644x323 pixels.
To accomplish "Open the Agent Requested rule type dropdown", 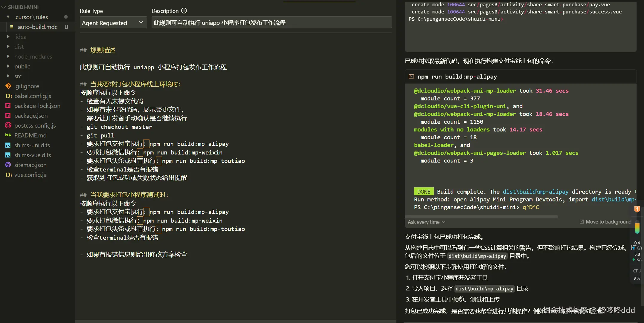I will click(x=113, y=23).
